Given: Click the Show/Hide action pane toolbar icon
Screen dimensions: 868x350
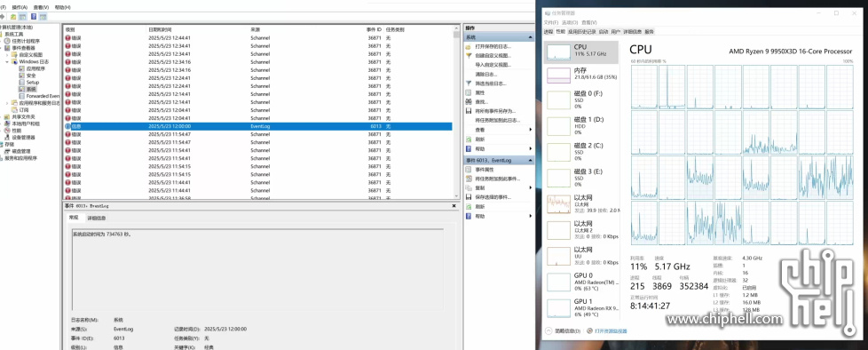Looking at the screenshot, I should click(43, 17).
